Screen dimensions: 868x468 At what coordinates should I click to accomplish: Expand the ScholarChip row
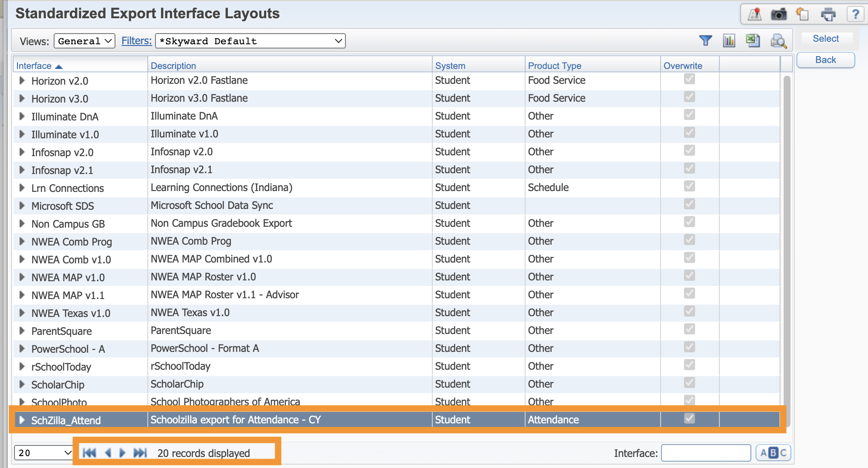pyautogui.click(x=22, y=384)
